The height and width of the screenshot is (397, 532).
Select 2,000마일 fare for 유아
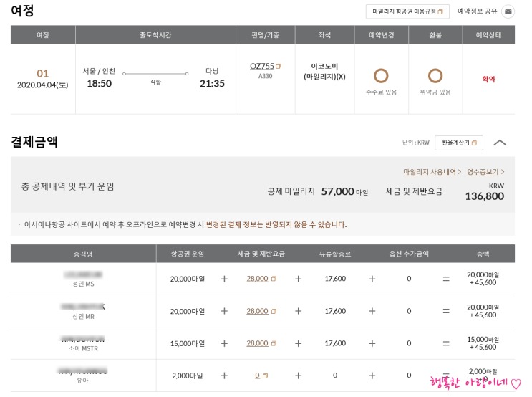point(188,376)
